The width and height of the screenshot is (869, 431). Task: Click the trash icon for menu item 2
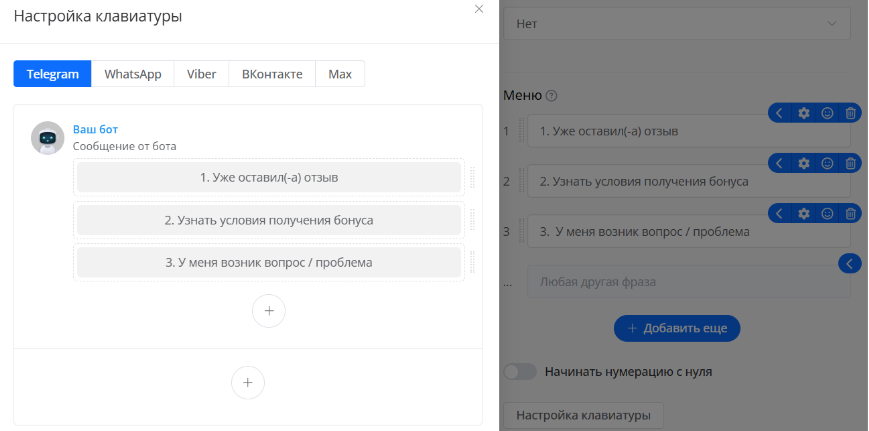(850, 162)
